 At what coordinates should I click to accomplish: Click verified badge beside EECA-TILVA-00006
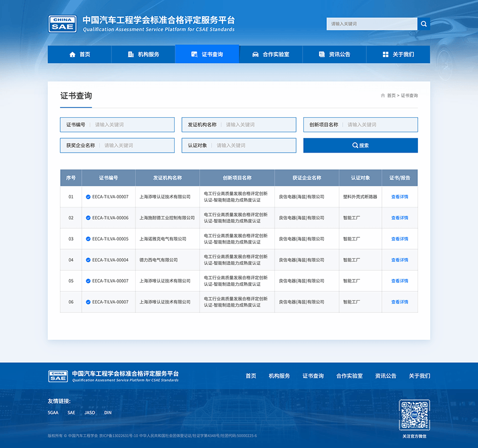coord(88,218)
